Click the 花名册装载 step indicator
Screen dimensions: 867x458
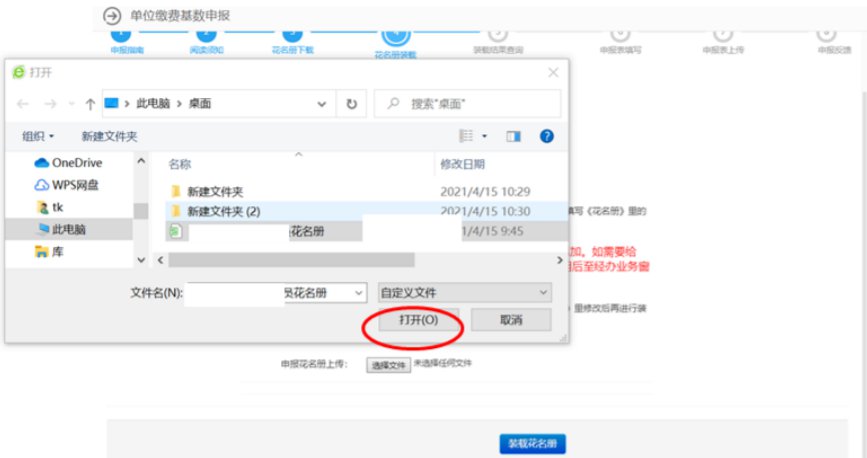coord(395,42)
